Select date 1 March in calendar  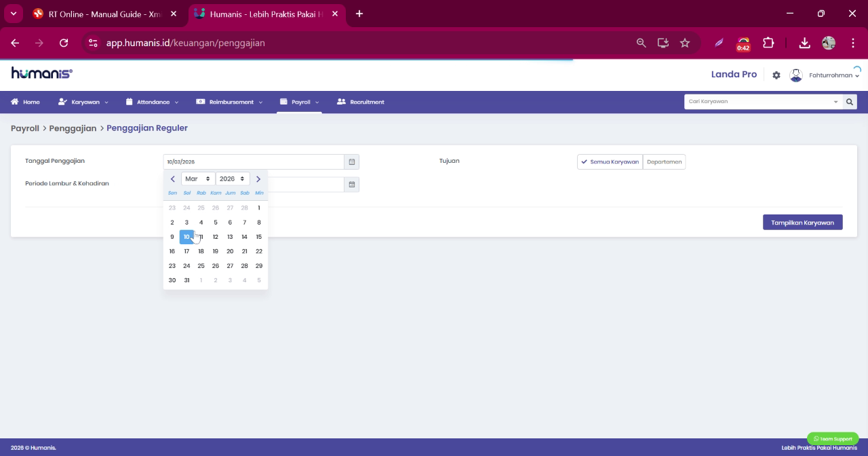click(x=258, y=208)
